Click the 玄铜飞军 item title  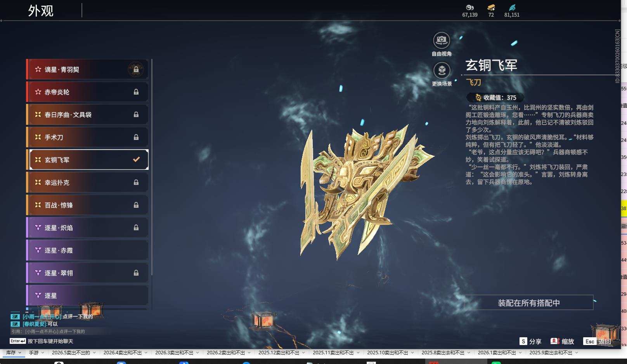tap(491, 65)
